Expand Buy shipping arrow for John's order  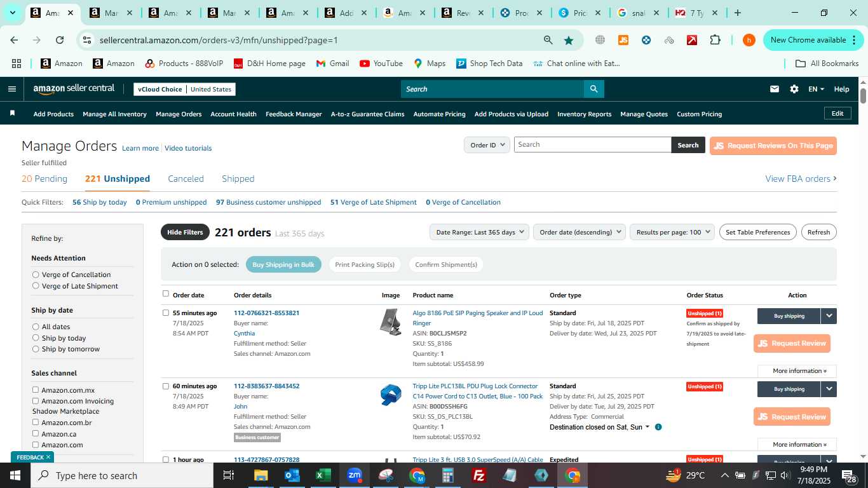[x=829, y=389]
